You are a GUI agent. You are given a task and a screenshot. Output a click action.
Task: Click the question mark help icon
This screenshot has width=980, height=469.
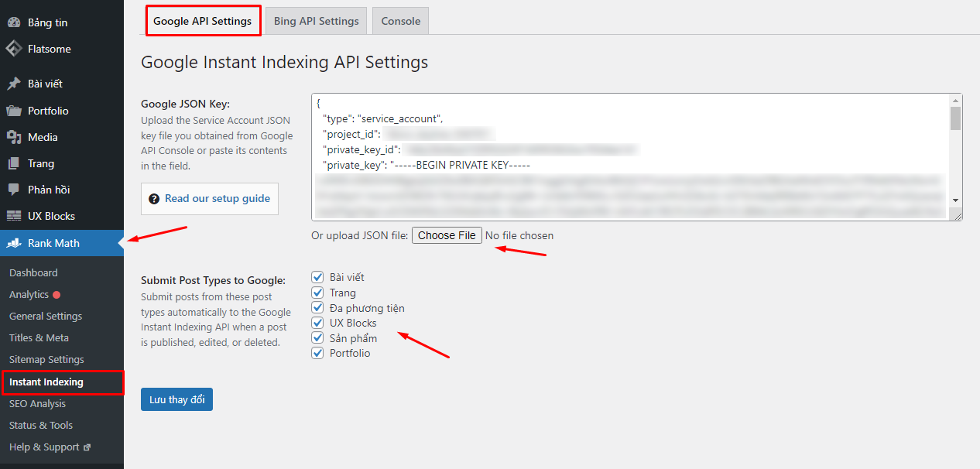(154, 199)
